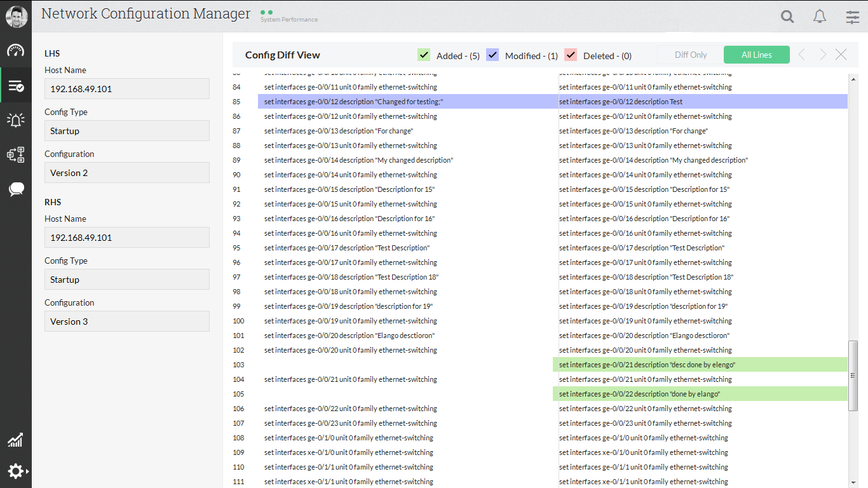Toggle the Deleted - (0) checkbox
The image size is (868, 488).
point(571,55)
